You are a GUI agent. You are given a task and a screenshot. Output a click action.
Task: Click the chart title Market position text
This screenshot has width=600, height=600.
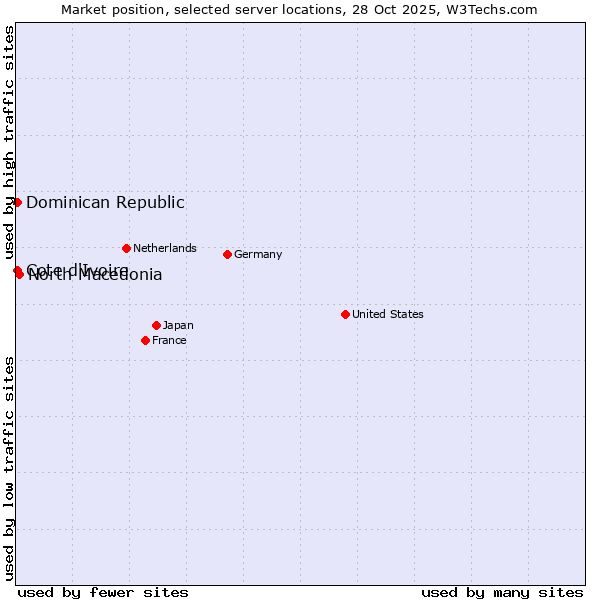click(x=299, y=10)
